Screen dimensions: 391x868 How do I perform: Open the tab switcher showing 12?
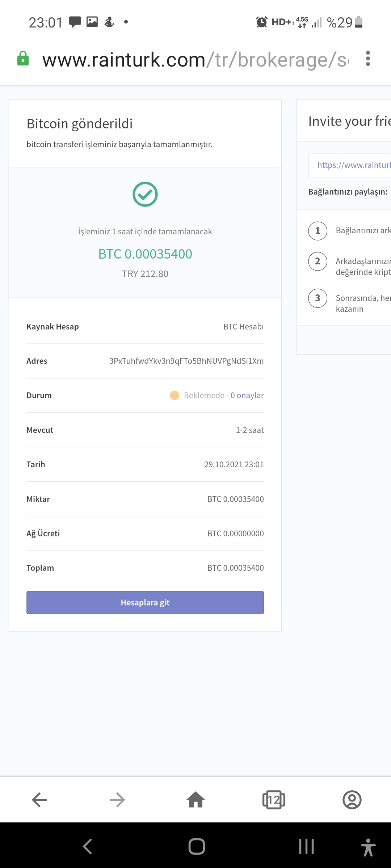[x=274, y=800]
